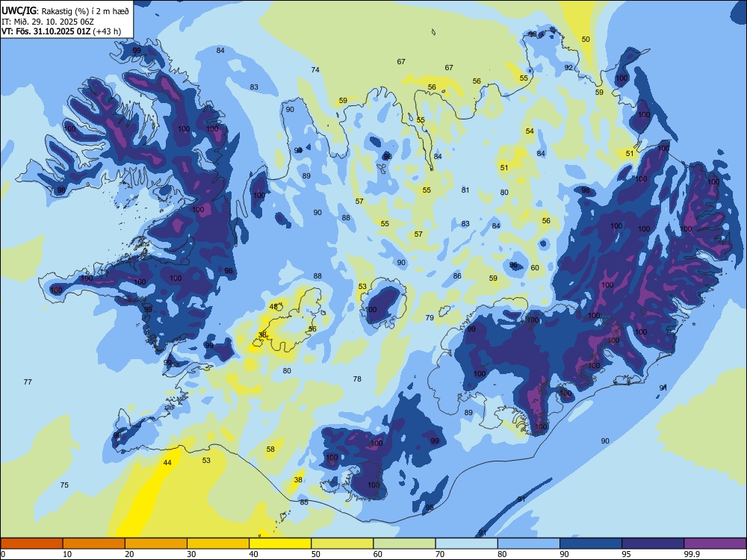This screenshot has width=747, height=560.
Task: Click the amber 30–40 legend swatch
Action: click(218, 544)
